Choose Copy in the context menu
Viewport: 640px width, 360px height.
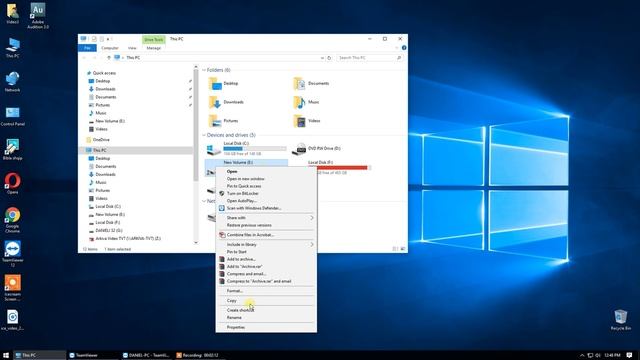click(266, 300)
